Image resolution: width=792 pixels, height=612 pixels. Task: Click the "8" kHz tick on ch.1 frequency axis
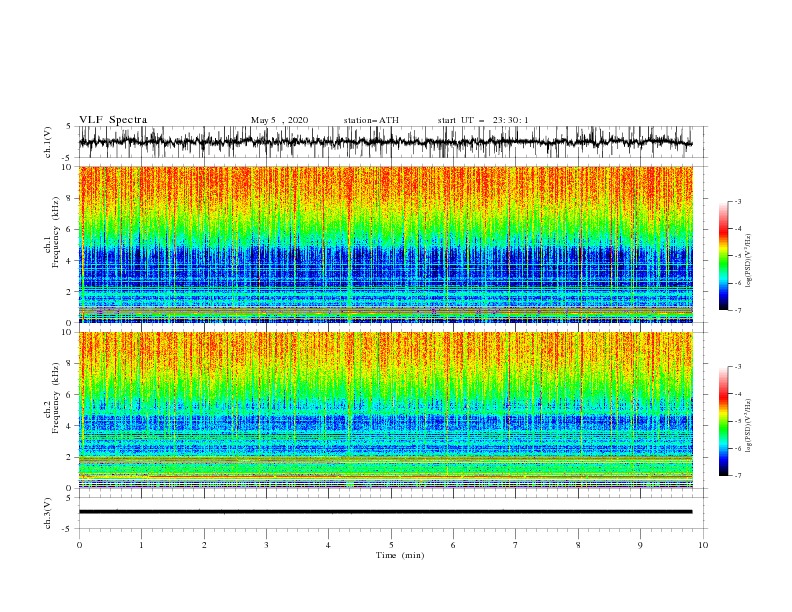click(x=70, y=198)
